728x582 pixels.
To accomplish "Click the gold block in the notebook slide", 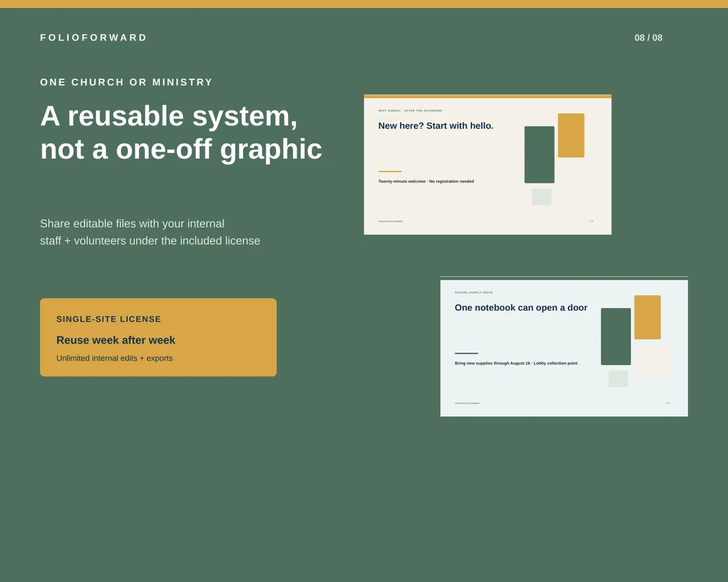I will [647, 317].
